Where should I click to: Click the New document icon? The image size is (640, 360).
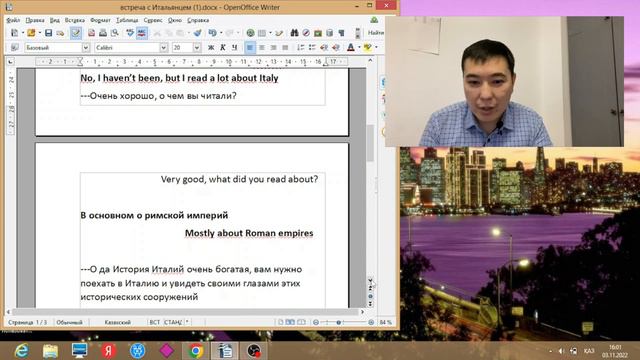pyautogui.click(x=14, y=33)
